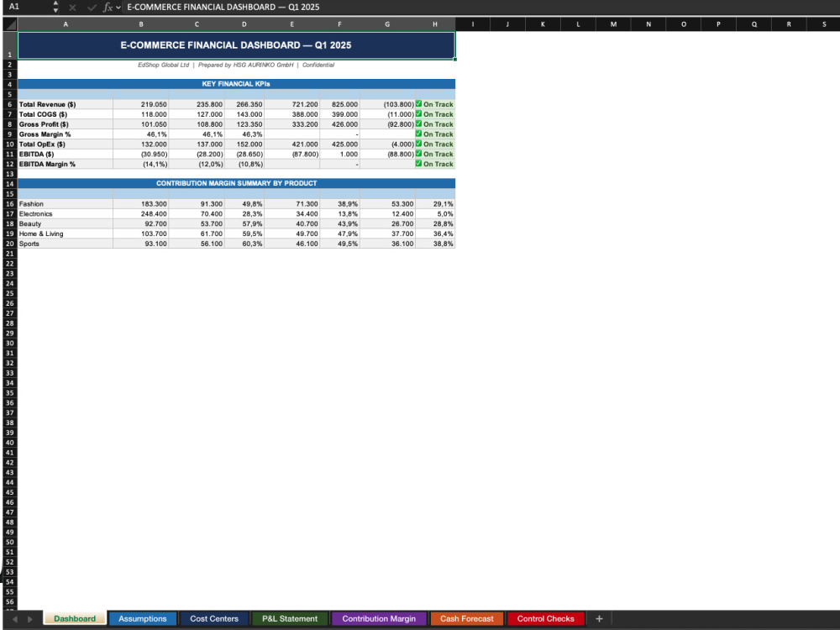Click the select-all corner triangle
Image resolution: width=840 pixels, height=630 pixels.
(10, 24)
